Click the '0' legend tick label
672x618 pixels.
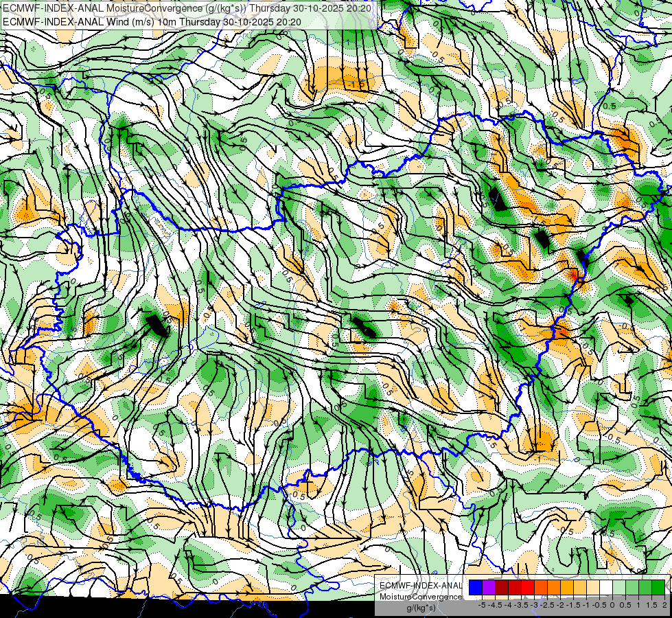pos(612,605)
